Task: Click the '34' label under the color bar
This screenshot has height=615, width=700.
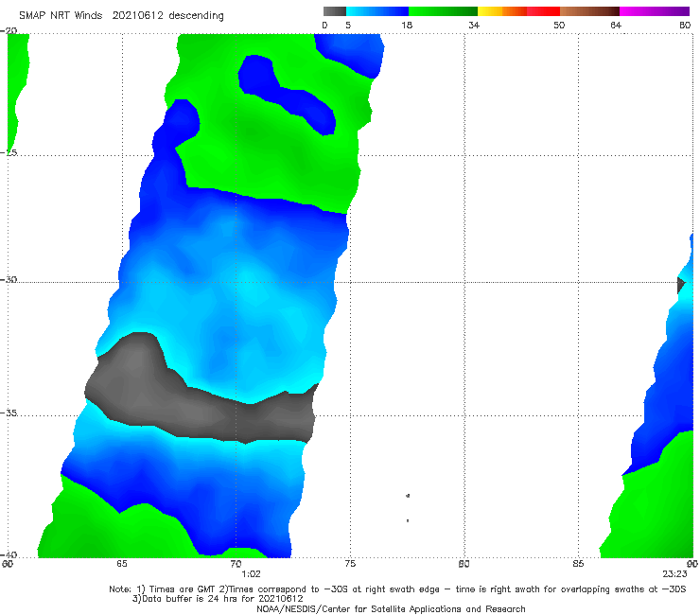Action: click(474, 25)
